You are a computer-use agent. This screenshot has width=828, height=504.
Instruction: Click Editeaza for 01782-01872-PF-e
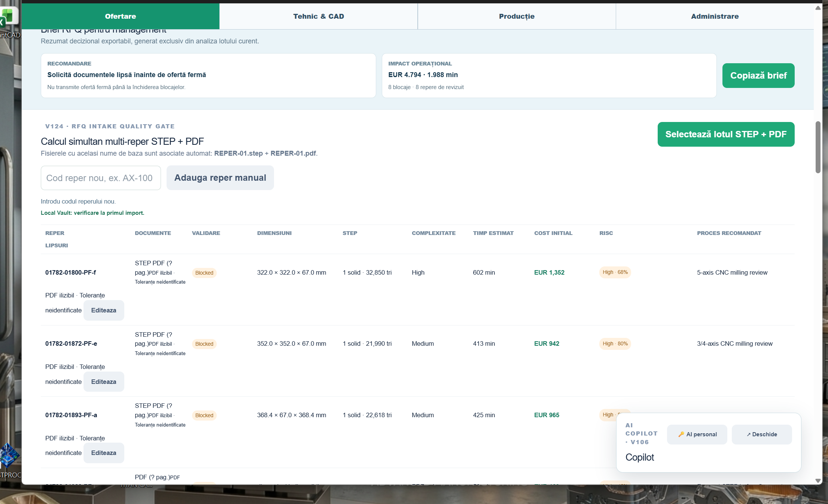click(104, 382)
